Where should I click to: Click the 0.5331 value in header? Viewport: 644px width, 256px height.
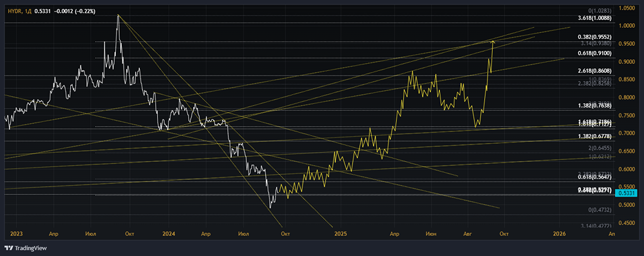click(43, 12)
